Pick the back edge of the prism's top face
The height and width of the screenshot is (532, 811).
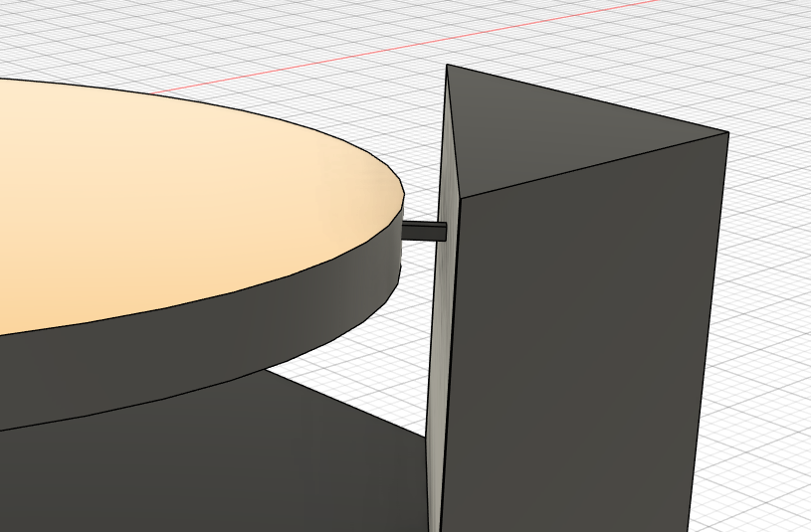click(x=587, y=99)
